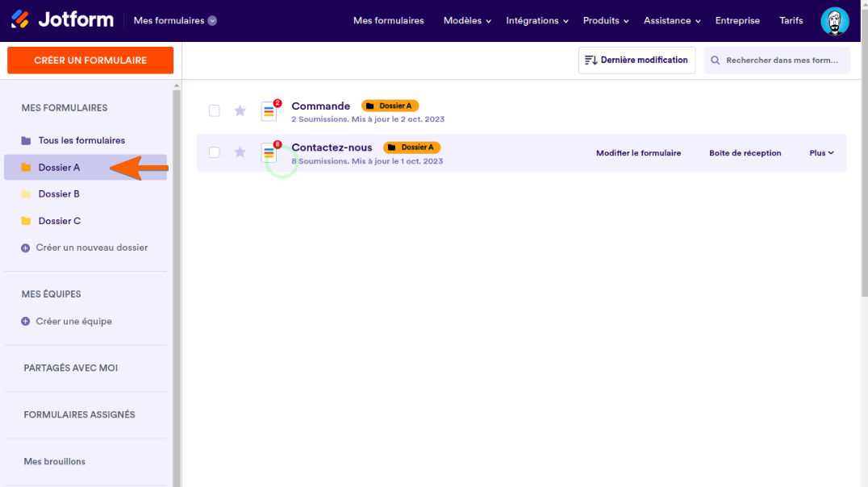This screenshot has height=487, width=868.
Task: Click the Dossier A folder icon in sidebar
Action: pos(26,167)
